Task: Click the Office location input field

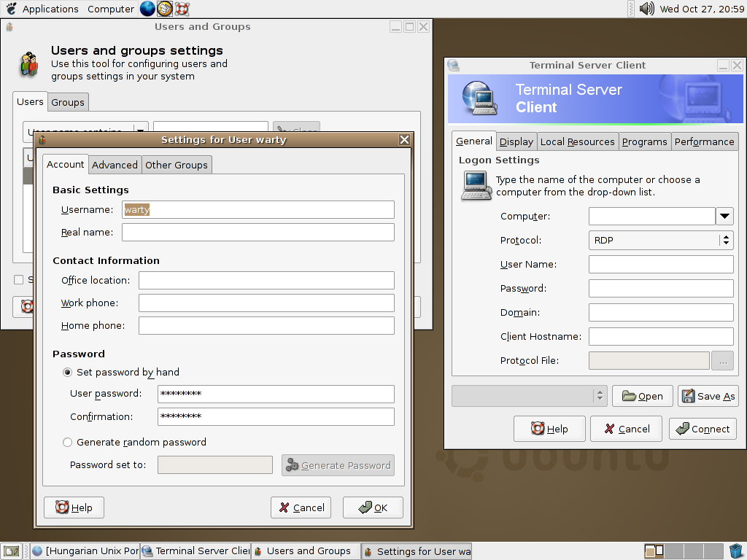Action: click(267, 281)
